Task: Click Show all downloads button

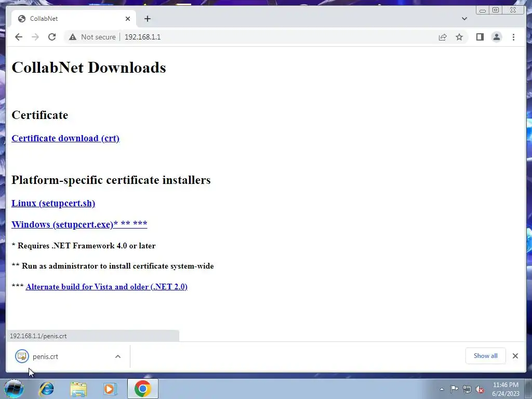Action: pos(486,356)
